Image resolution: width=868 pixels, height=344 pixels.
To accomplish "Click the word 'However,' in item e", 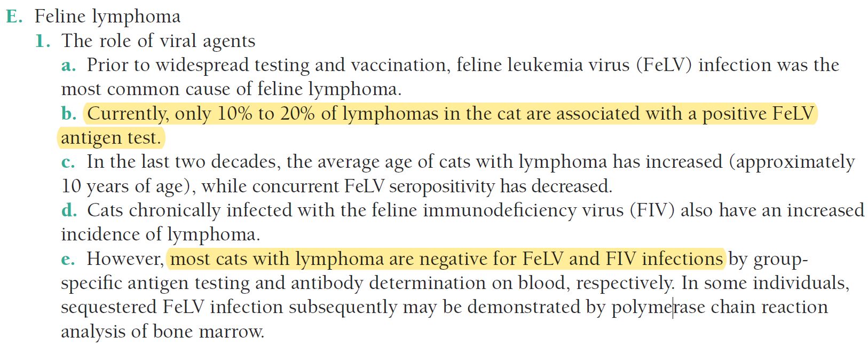I will click(x=125, y=260).
